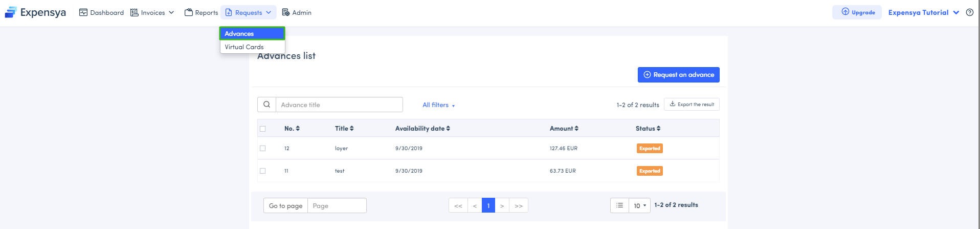Click the Expensya logo icon
980x229 pixels.
[11, 12]
